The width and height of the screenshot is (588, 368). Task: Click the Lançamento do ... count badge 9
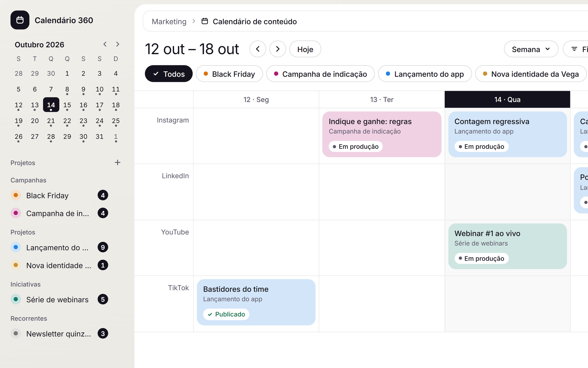103,247
